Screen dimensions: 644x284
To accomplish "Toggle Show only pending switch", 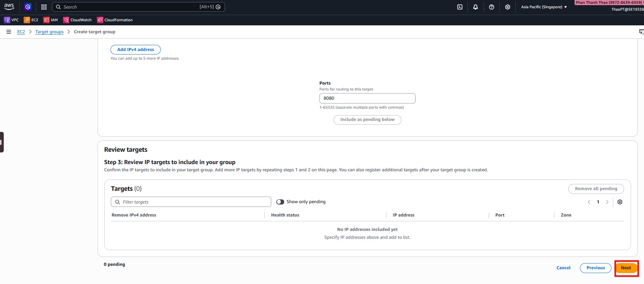I will click(280, 202).
